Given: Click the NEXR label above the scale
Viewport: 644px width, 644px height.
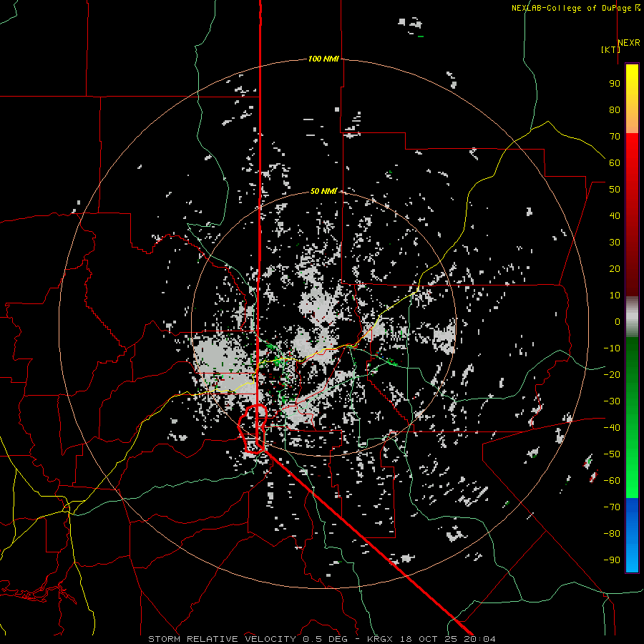Looking at the screenshot, I should [628, 43].
